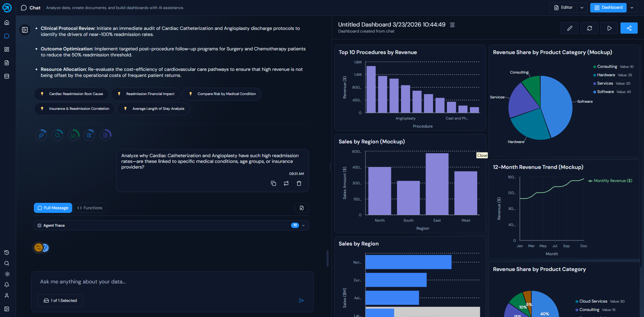Viewport: 644px width, 317px height.
Task: Delete the user message with the trash icon
Action: [299, 183]
